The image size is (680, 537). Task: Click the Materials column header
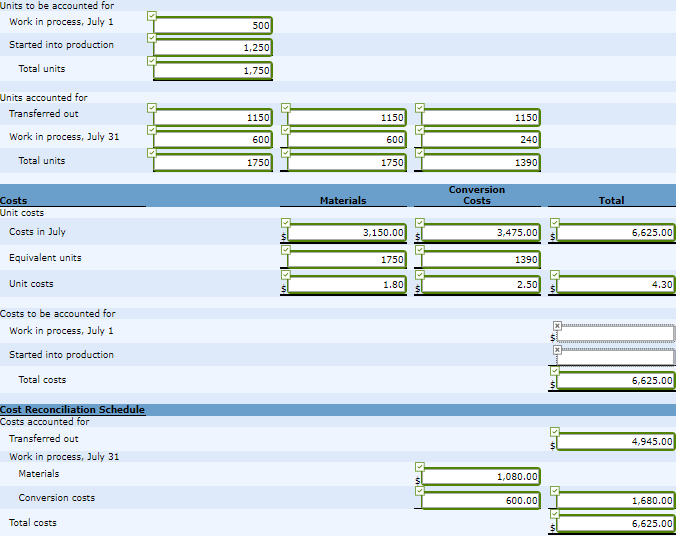pyautogui.click(x=343, y=200)
